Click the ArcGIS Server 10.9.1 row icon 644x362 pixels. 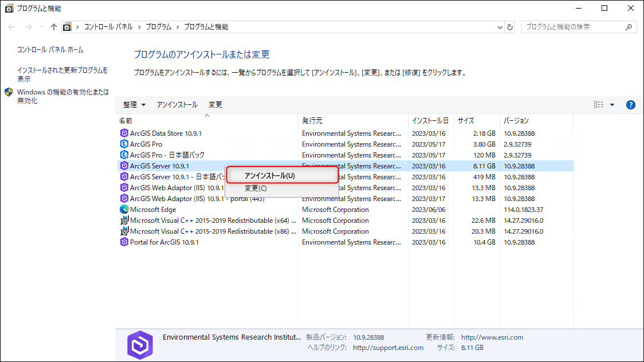(x=124, y=166)
